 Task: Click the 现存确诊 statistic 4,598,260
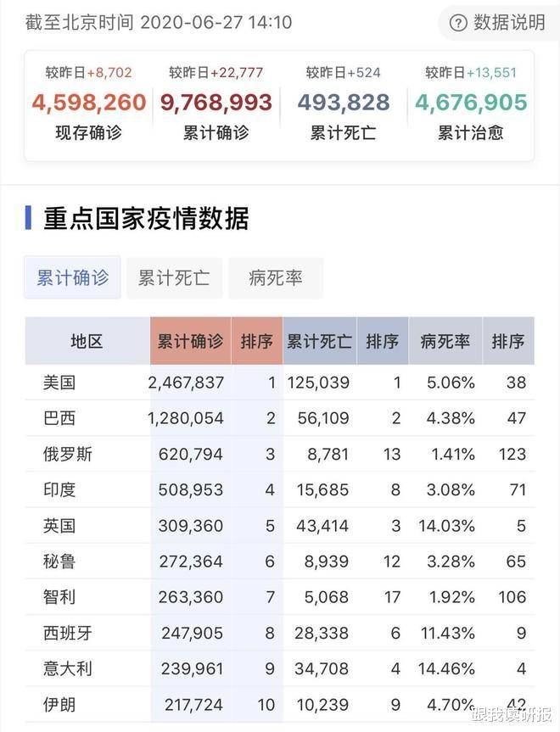(x=89, y=103)
